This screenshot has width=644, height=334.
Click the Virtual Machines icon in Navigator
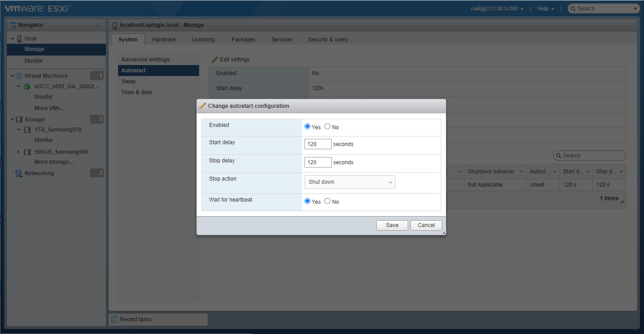pyautogui.click(x=19, y=76)
